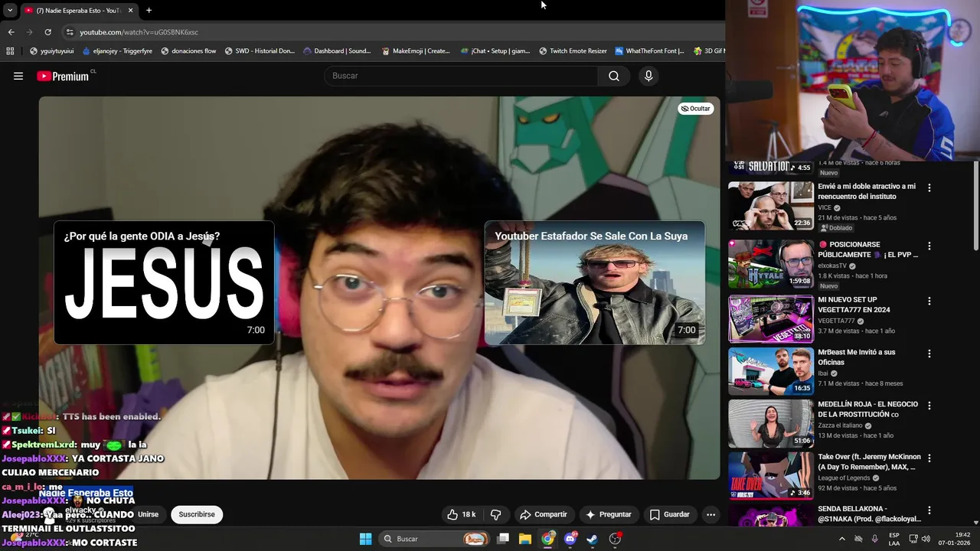The image size is (980, 551).
Task: Open the jChat Setup bookmark
Action: (x=495, y=51)
